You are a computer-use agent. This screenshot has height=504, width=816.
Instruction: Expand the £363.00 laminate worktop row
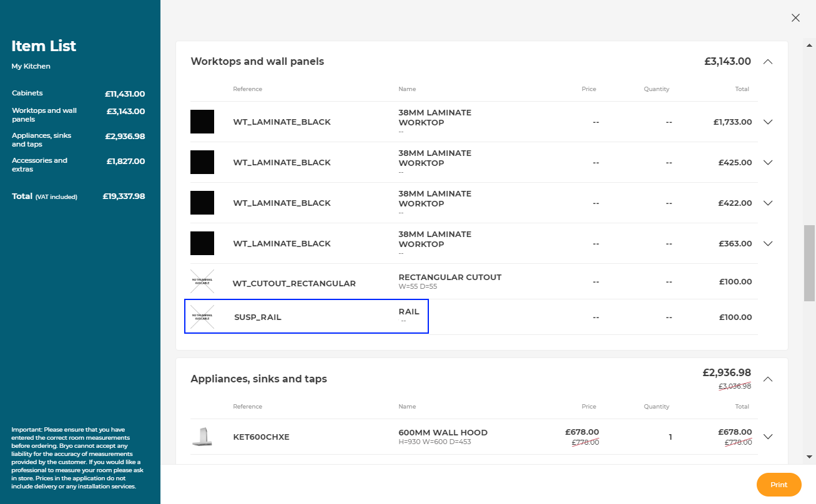768,244
